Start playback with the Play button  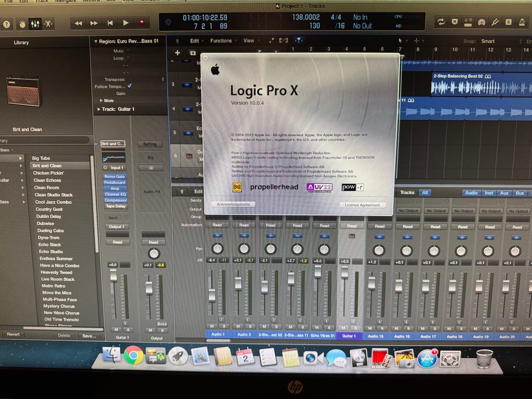[x=126, y=23]
